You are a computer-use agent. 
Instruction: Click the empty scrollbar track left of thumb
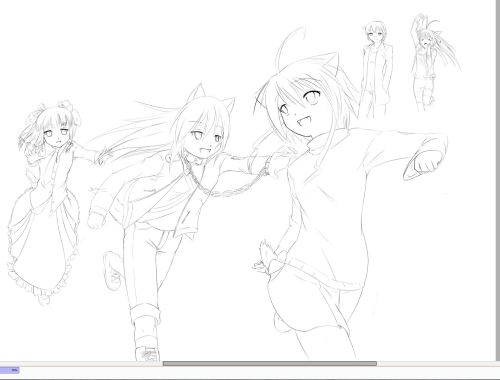(x=81, y=363)
